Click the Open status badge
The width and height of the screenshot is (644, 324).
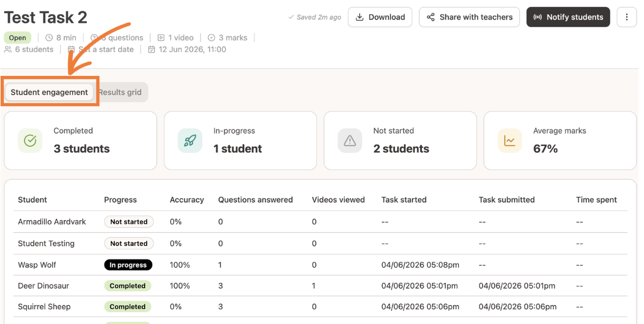[x=18, y=38]
